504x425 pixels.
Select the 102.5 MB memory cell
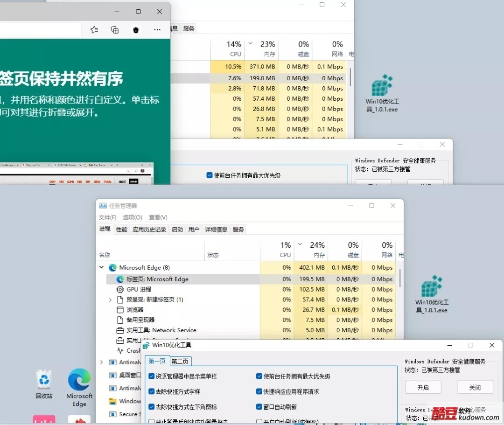[311, 289]
